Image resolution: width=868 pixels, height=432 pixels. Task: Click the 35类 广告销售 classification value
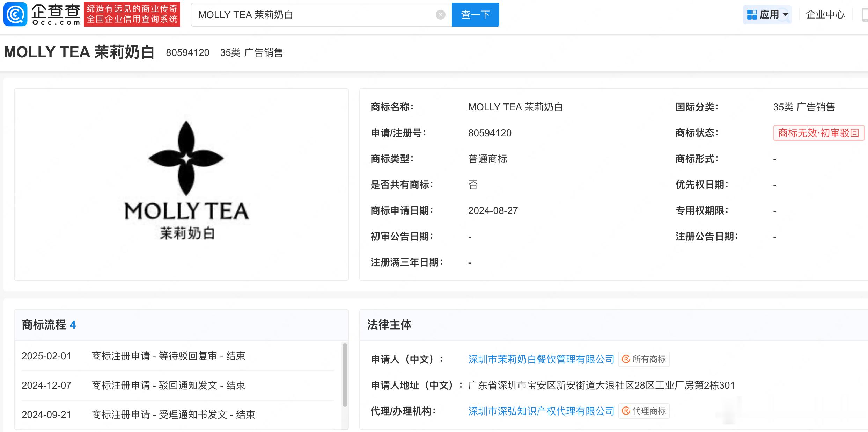(x=804, y=107)
